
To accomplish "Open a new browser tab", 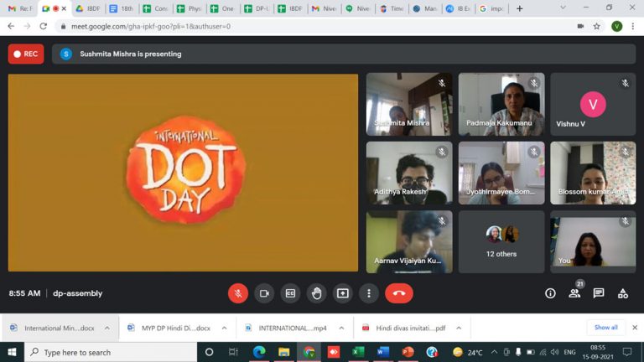I will click(x=520, y=8).
